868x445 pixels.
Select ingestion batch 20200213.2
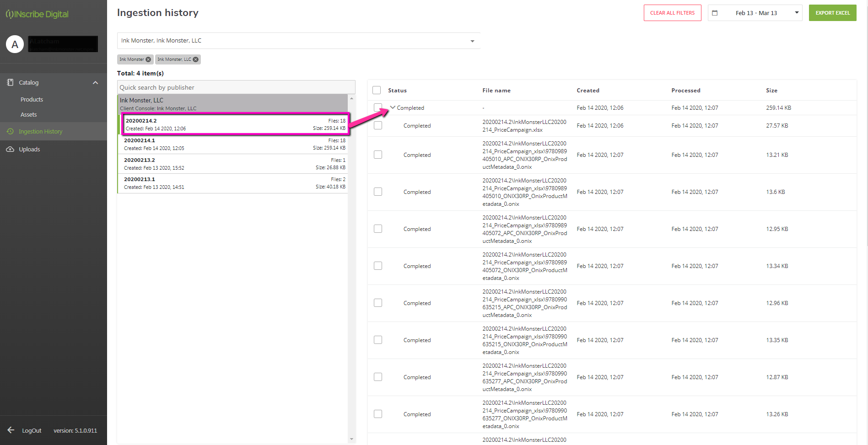[x=232, y=164]
